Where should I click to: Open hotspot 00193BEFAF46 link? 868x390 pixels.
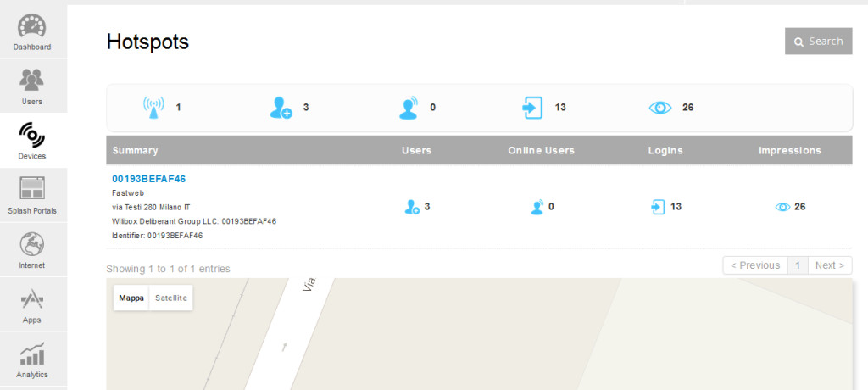pyautogui.click(x=149, y=179)
